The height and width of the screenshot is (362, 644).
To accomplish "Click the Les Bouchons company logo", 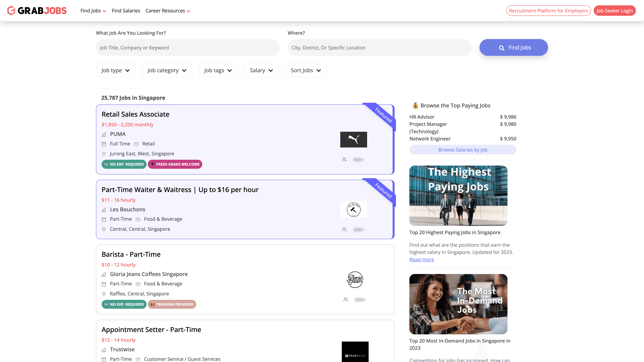I will 354,210.
